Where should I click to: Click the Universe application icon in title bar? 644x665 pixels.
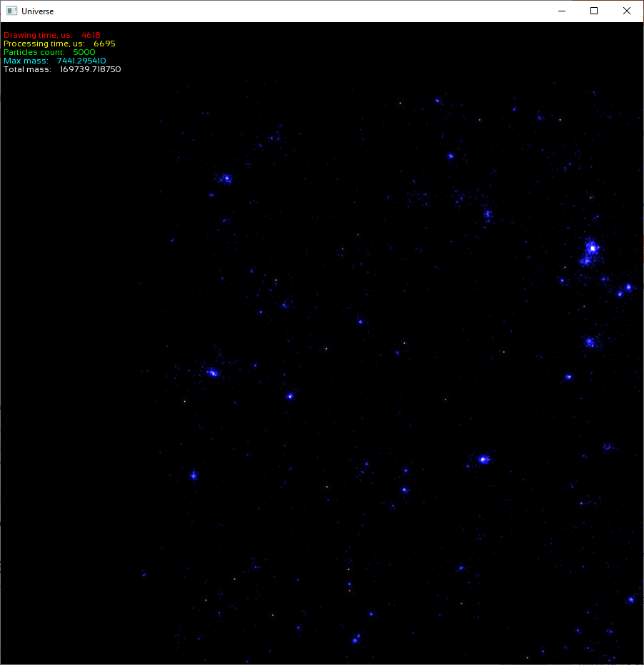pos(11,11)
